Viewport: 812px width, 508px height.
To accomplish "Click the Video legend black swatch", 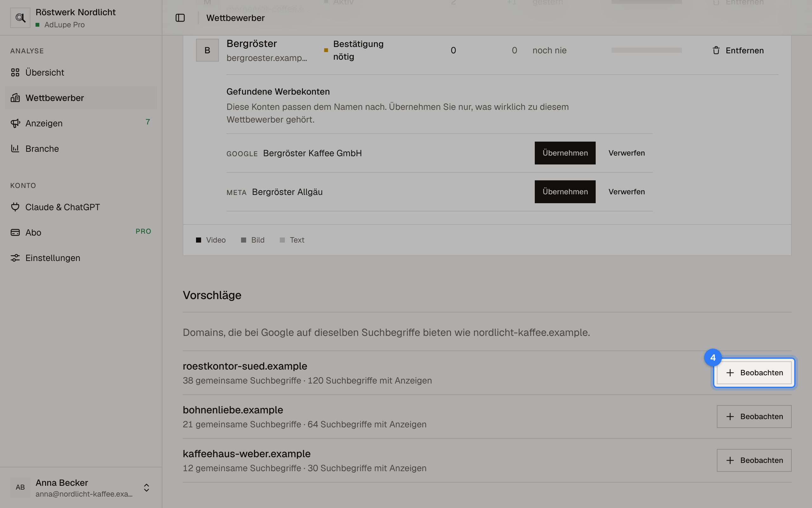I will coord(199,240).
